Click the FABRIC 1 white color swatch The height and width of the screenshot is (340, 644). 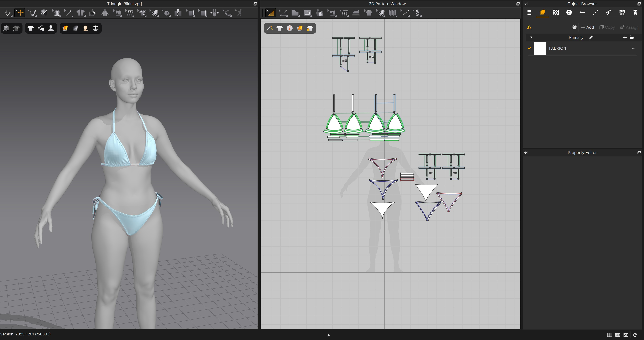[540, 48]
